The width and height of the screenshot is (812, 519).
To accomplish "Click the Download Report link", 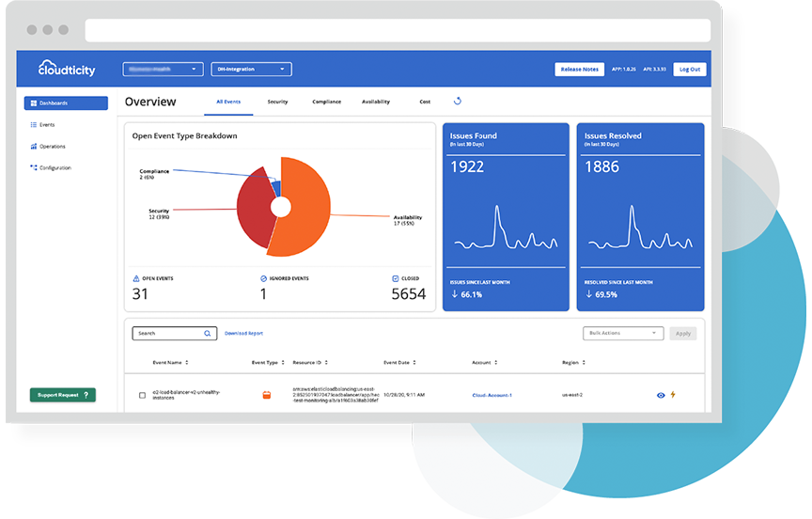I will [244, 334].
